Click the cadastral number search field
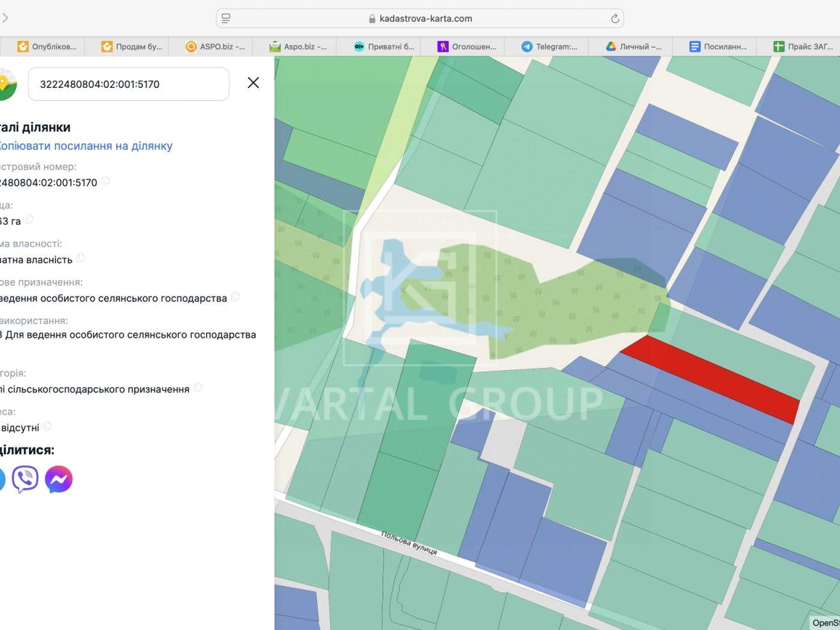Image resolution: width=840 pixels, height=630 pixels. (128, 84)
